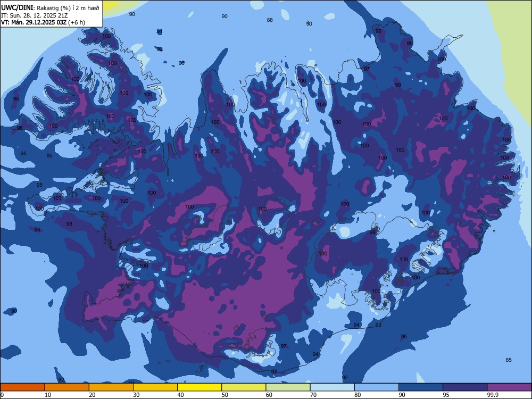The width and height of the screenshot is (532, 399).
Task: Click the orange 10–20 legend swatch
Action: point(67,387)
